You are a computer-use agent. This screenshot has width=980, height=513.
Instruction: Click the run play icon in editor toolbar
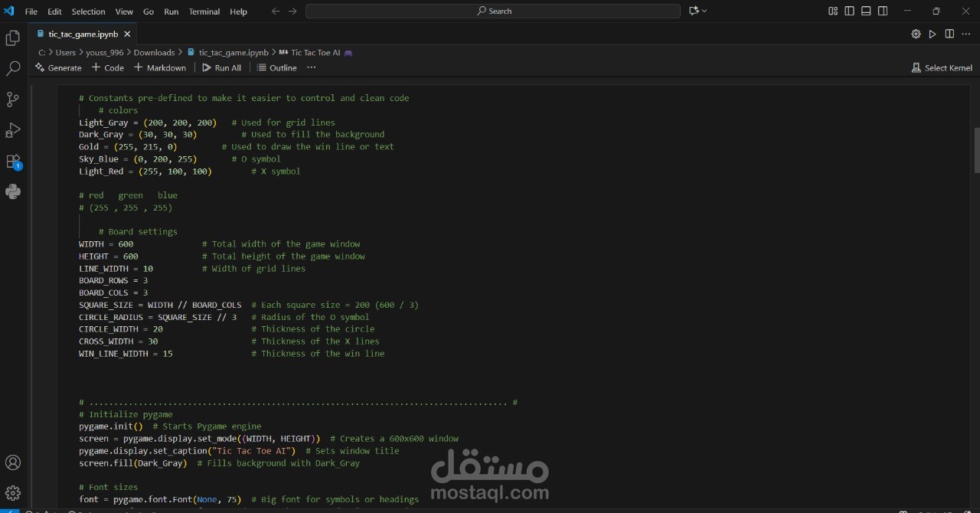[933, 34]
